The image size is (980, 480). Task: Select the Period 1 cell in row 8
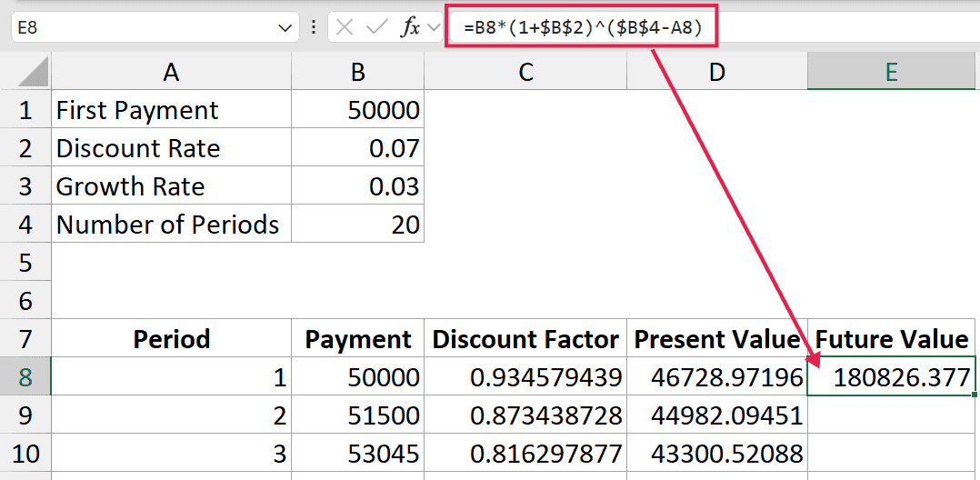point(171,377)
